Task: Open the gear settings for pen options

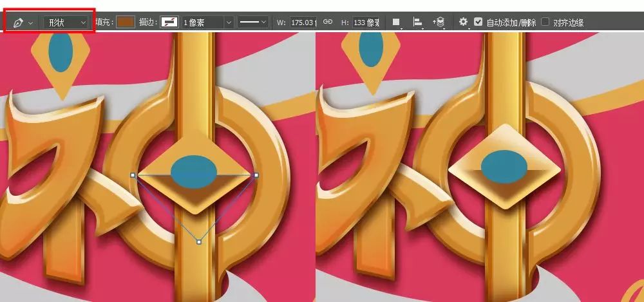Action: (x=463, y=23)
